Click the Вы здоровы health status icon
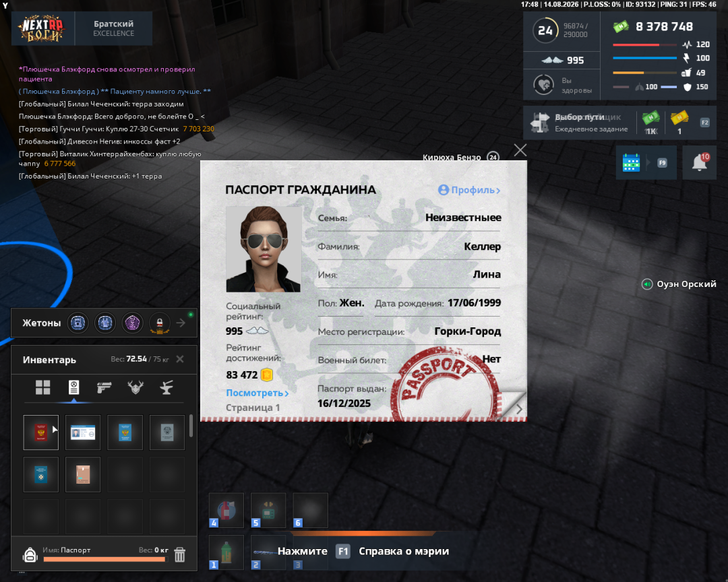The image size is (728, 582). 543,85
